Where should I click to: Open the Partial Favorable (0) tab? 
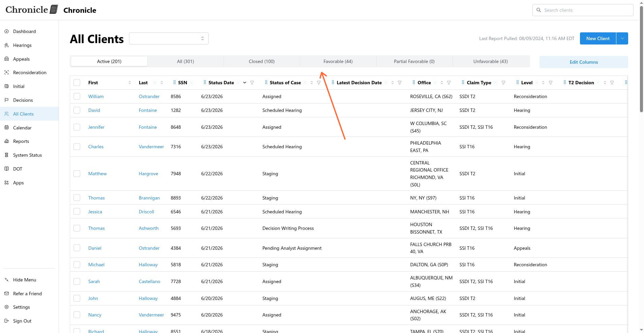pos(414,61)
